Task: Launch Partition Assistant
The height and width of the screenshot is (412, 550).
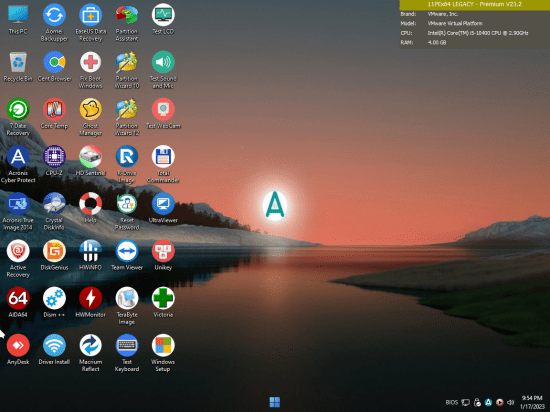Action: tap(127, 23)
